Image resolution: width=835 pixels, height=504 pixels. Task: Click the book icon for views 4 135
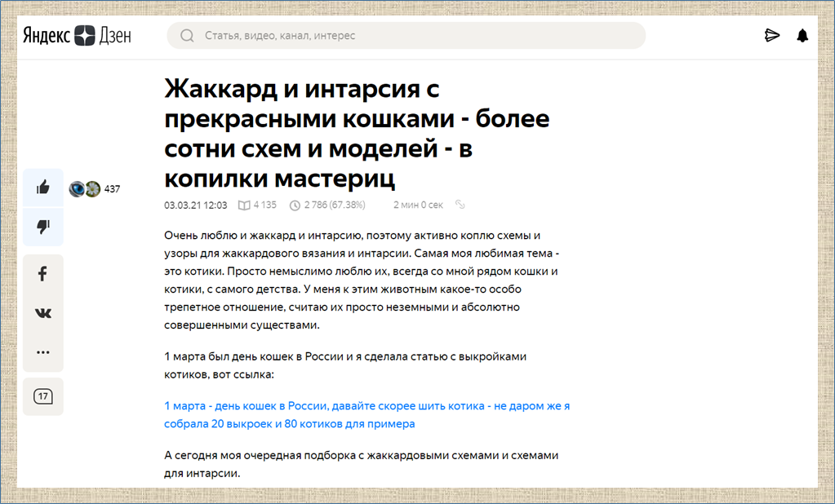[x=244, y=206]
